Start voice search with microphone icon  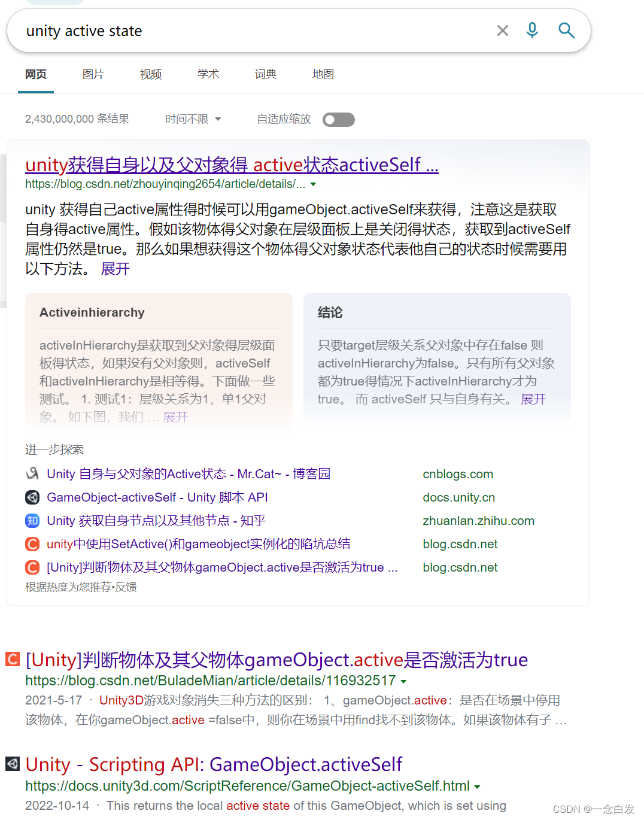point(532,30)
